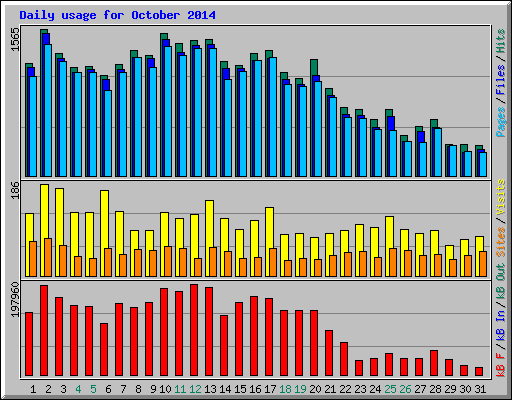Image resolution: width=512 pixels, height=400 pixels.
Task: Click the day 31 red kB bar
Action: (479, 371)
